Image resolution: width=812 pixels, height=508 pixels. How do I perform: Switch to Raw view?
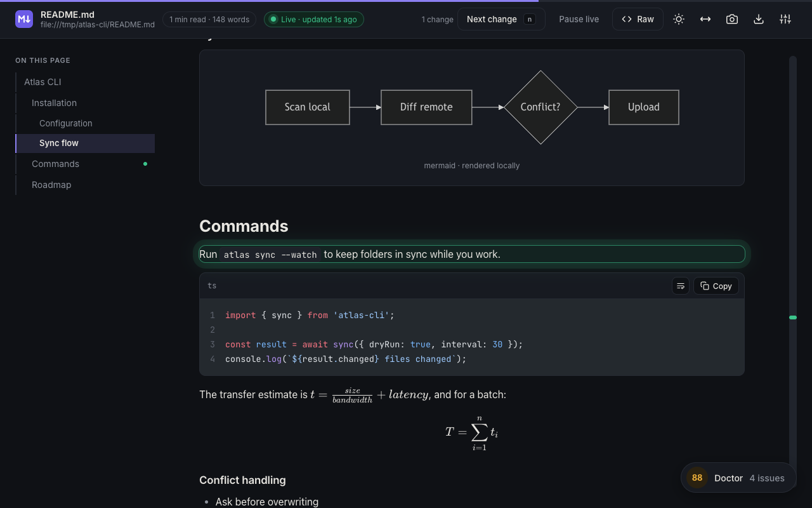(638, 19)
